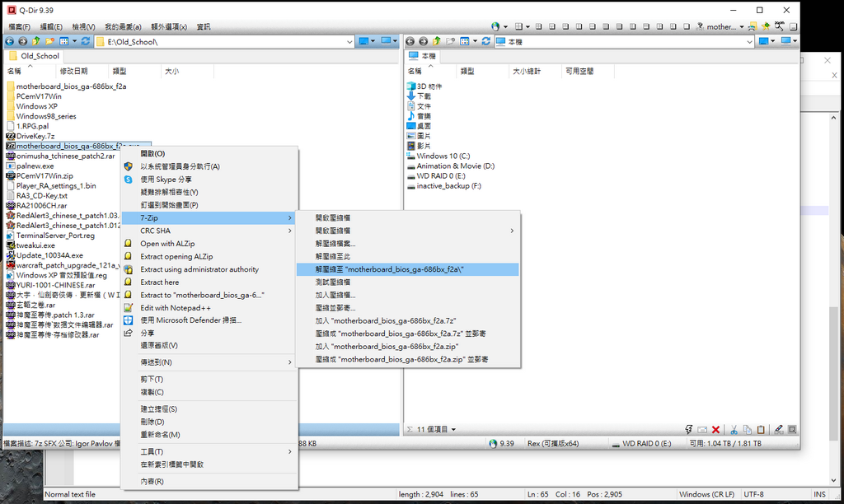Choose 內容(R) in context menu

tap(210, 482)
